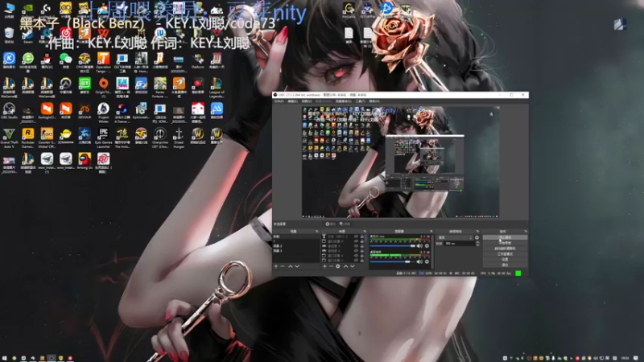Pop out the Scene Transitions dock icon

coord(477,232)
